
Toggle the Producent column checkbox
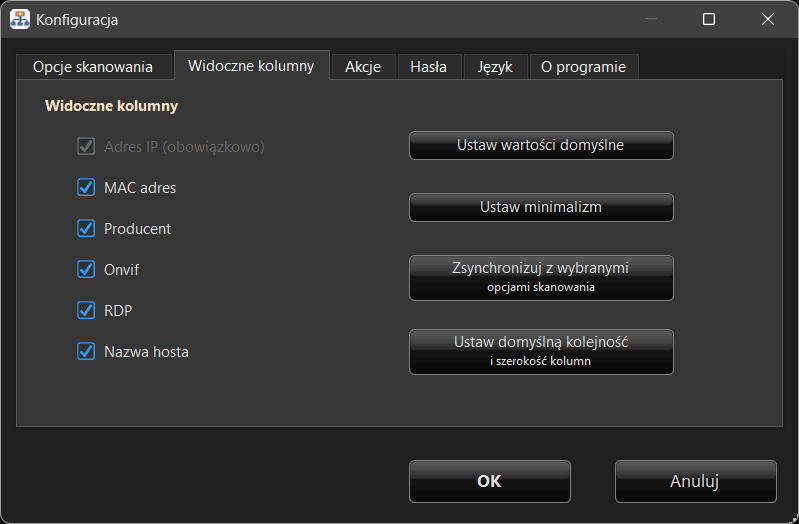coord(86,228)
